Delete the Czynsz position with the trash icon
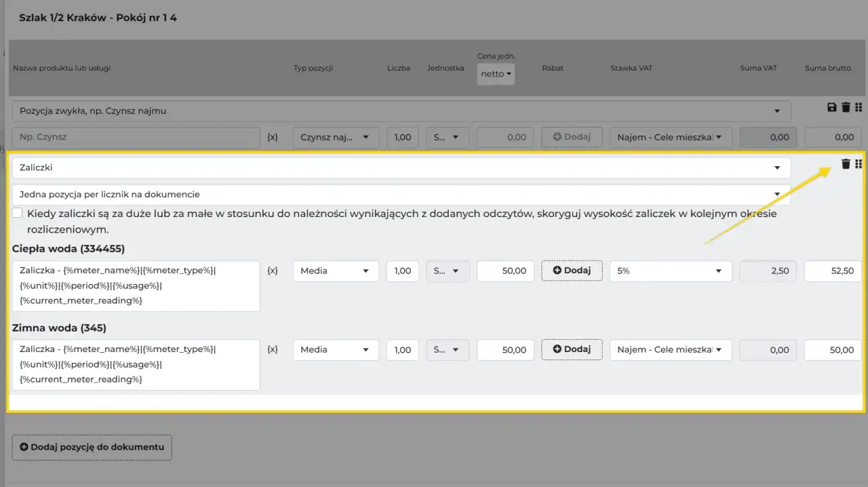The width and height of the screenshot is (868, 487). 846,107
